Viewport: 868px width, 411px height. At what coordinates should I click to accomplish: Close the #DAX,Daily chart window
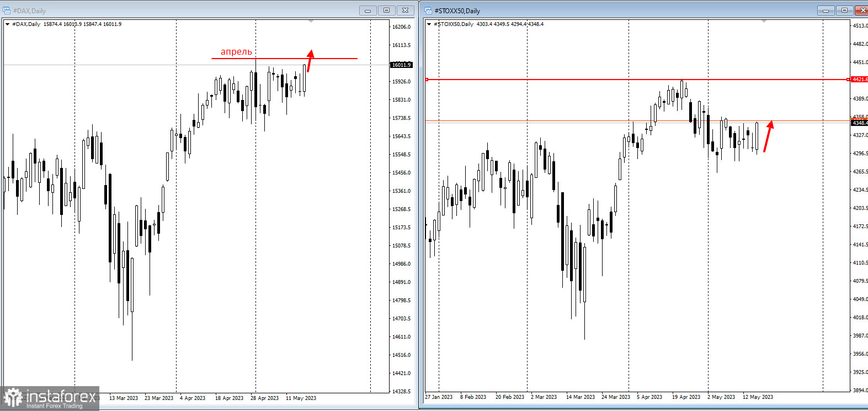click(x=406, y=10)
